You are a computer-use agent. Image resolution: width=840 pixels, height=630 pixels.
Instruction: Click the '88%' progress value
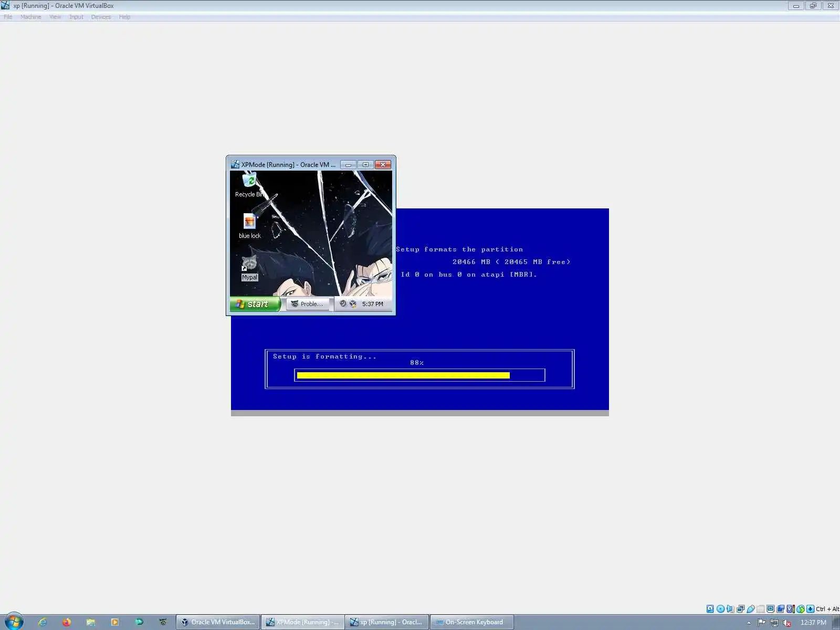coord(417,363)
